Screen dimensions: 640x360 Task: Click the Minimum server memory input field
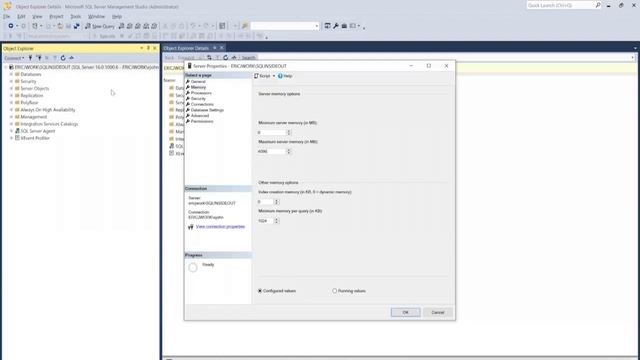(271, 132)
